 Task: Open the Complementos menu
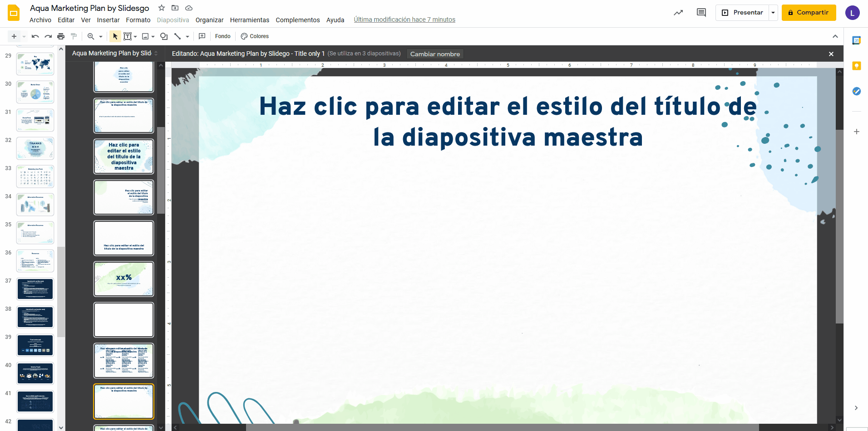(298, 20)
